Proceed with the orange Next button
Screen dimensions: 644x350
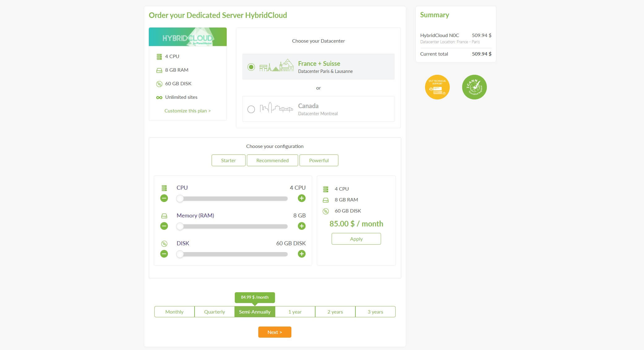(275, 332)
